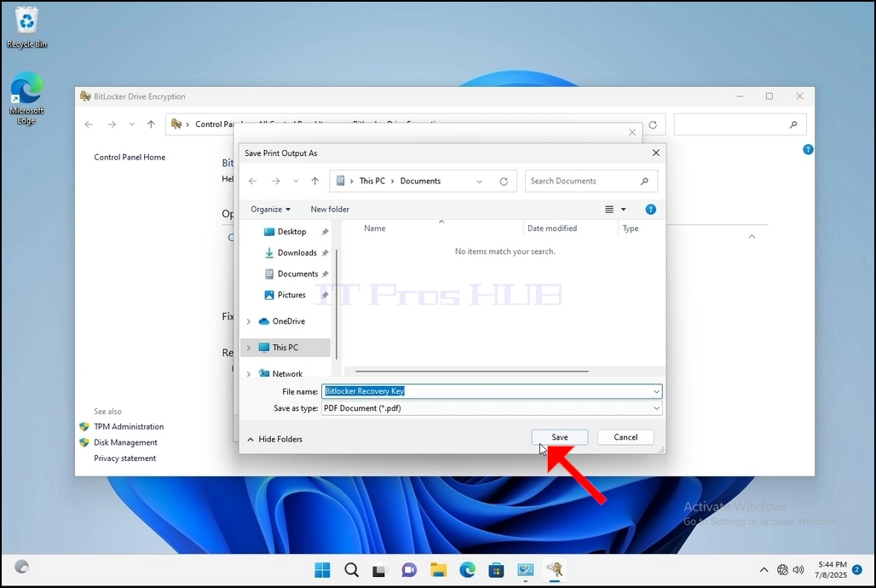Open Control Panel Home link
Viewport: 876px width, 588px height.
130,157
